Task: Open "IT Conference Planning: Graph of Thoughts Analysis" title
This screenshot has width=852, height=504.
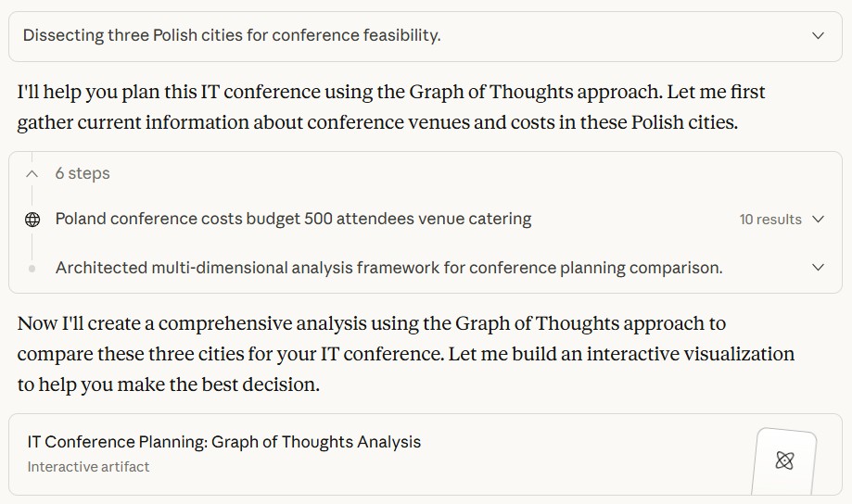Action: (x=224, y=442)
